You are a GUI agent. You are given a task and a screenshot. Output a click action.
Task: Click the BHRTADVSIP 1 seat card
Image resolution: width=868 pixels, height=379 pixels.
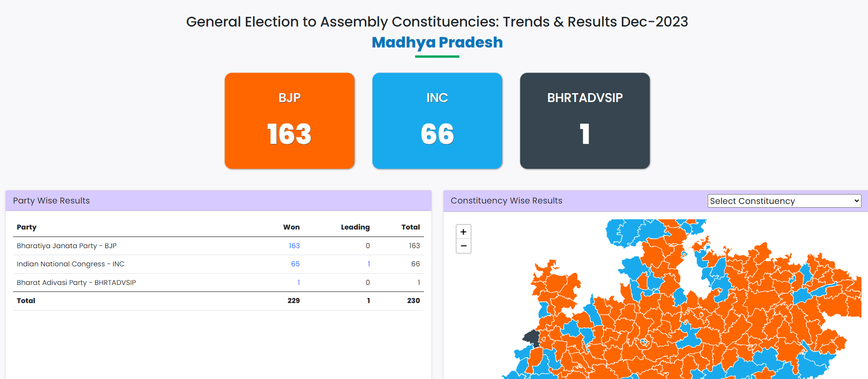pyautogui.click(x=585, y=121)
